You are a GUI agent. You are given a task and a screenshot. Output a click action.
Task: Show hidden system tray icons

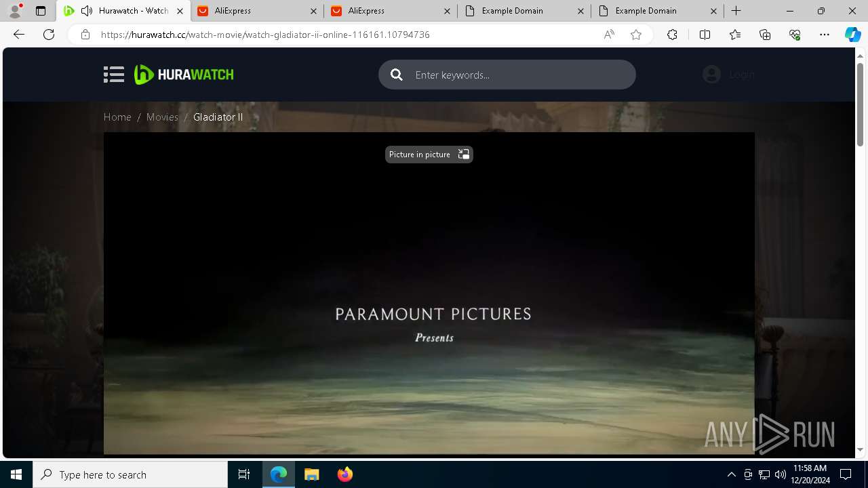click(731, 474)
